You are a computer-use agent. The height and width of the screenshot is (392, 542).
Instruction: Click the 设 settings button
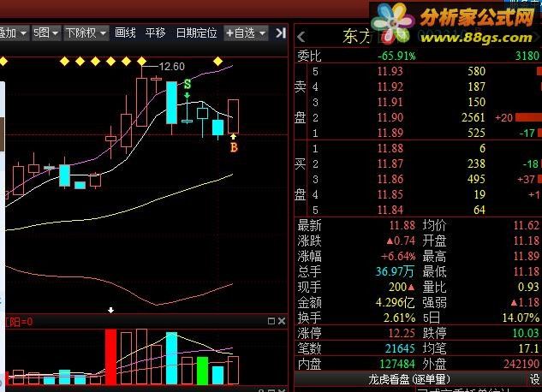[x=535, y=379]
